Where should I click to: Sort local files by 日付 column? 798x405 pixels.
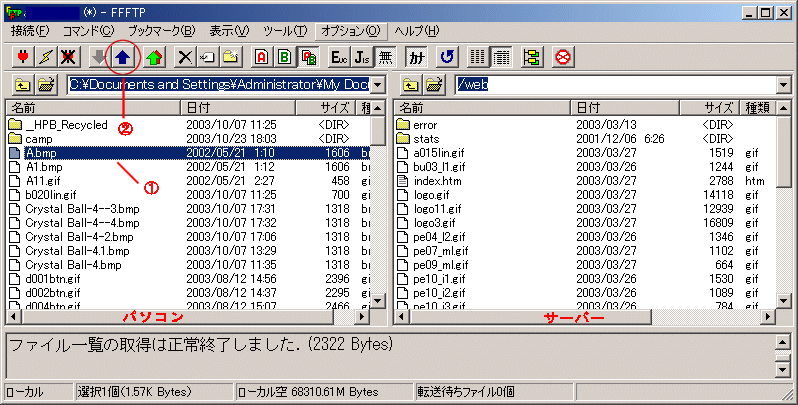pyautogui.click(x=238, y=108)
